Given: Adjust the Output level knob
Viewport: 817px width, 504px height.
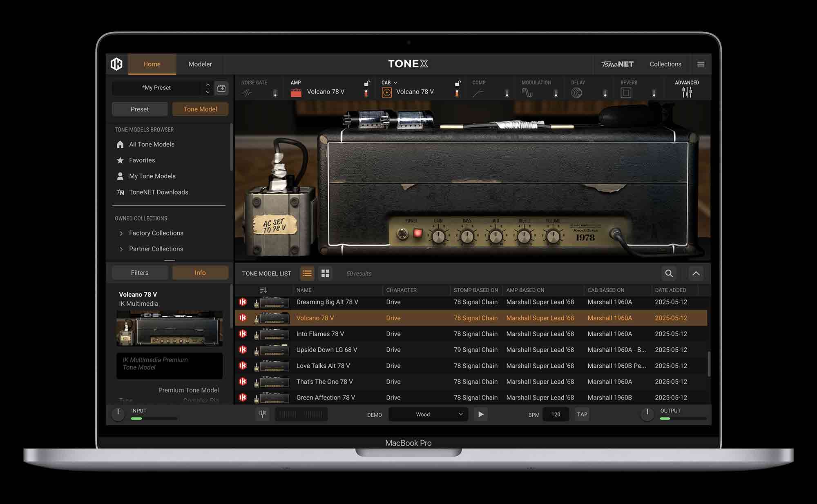Looking at the screenshot, I should 647,414.
